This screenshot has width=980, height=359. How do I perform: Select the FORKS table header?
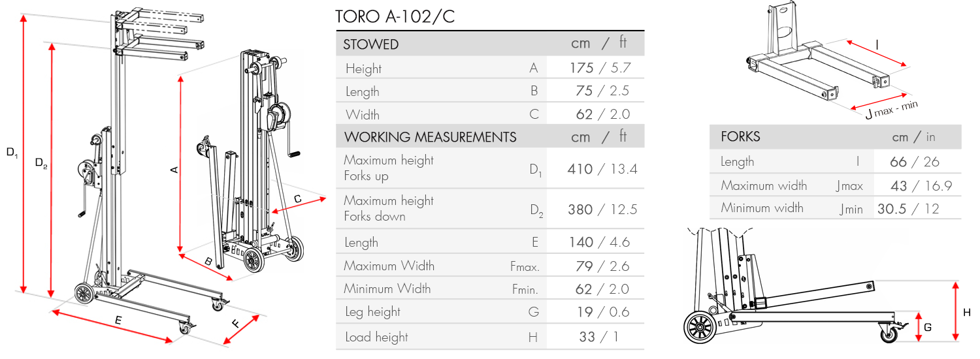[740, 137]
